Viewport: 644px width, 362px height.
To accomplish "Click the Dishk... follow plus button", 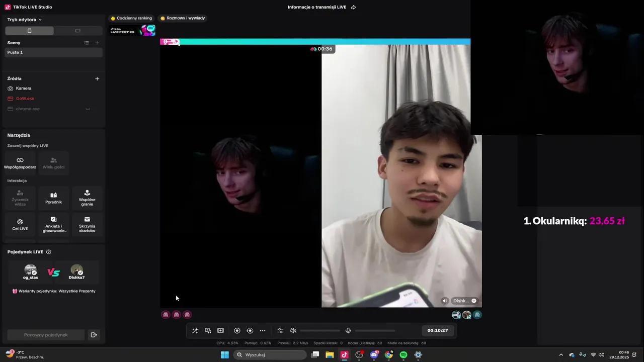I will (x=474, y=301).
